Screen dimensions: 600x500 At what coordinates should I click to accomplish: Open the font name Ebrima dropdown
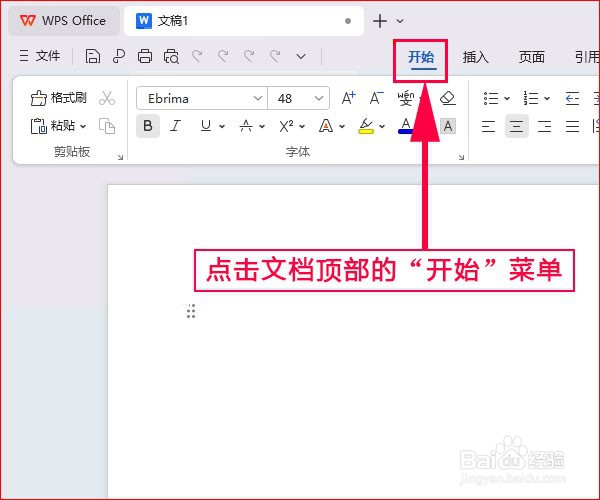point(258,98)
